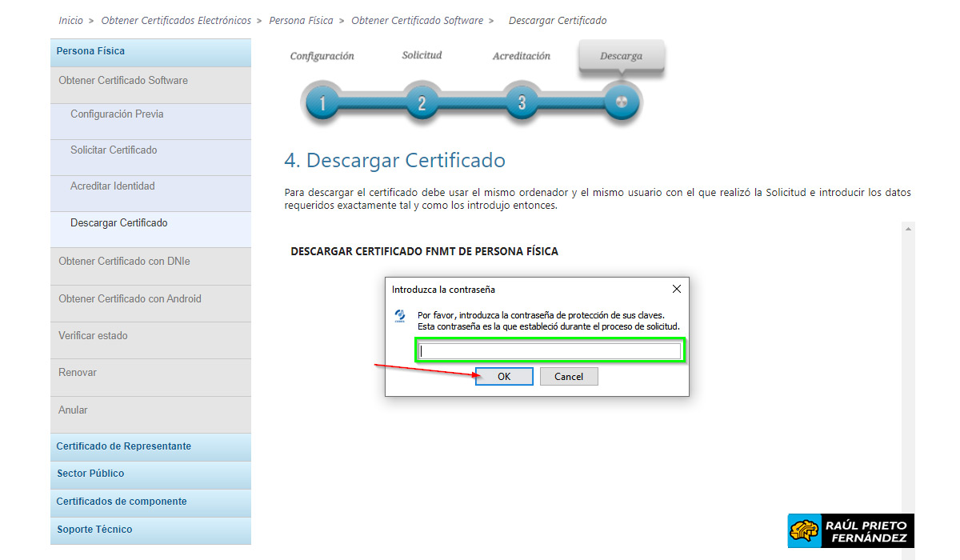Screen dimensions: 960x560
Task: Click step circle 1 under Configuración
Action: 322,102
